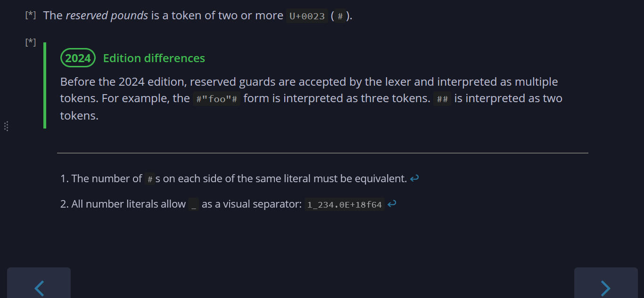644x298 pixels.
Task: Click the # code in footnote 1
Action: coord(149,179)
